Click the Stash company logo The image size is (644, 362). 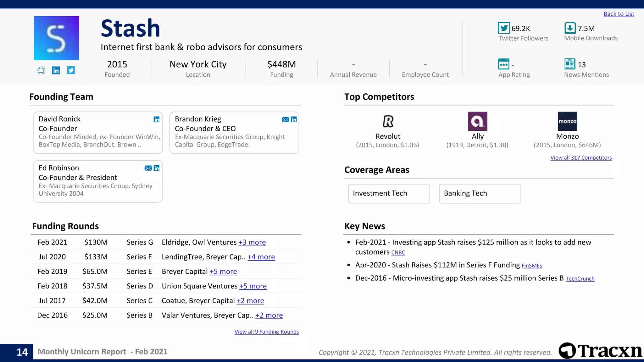(56, 38)
